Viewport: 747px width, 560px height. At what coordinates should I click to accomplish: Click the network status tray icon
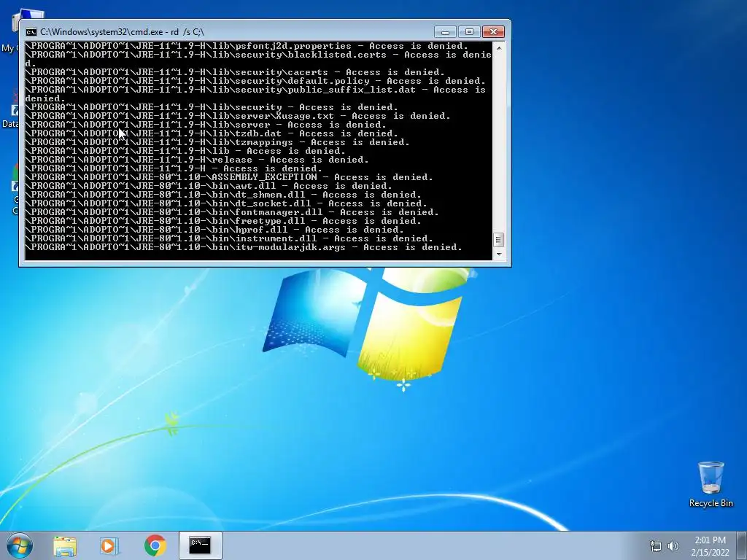coord(656,546)
